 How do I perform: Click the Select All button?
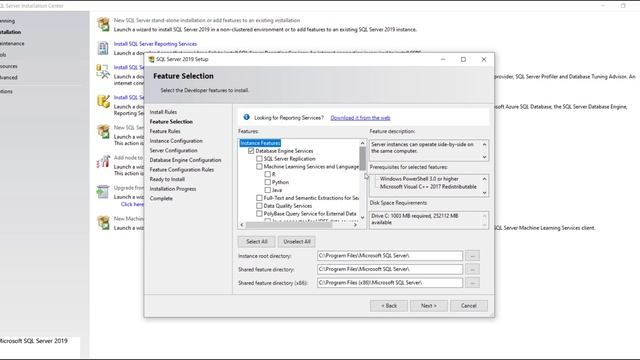(x=257, y=242)
